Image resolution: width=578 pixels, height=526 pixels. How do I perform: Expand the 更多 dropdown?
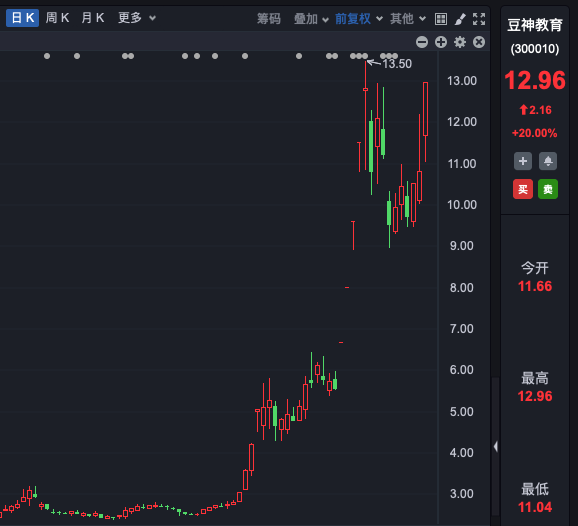137,18
